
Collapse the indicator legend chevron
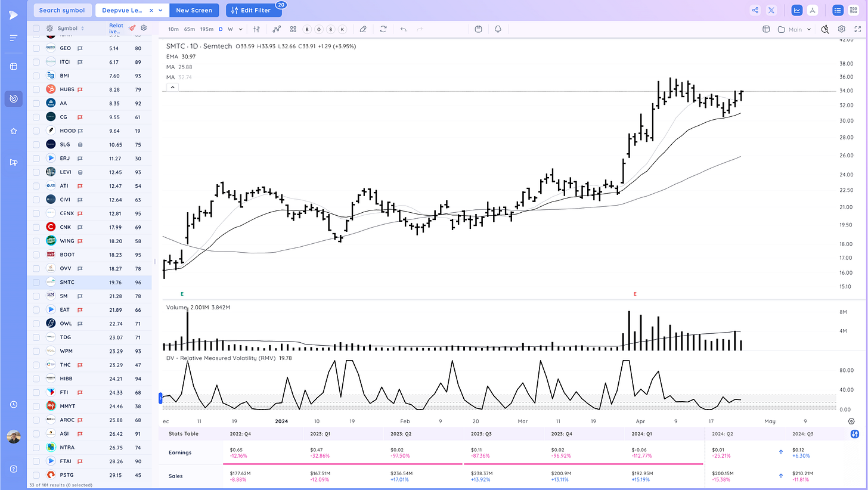[x=172, y=87]
